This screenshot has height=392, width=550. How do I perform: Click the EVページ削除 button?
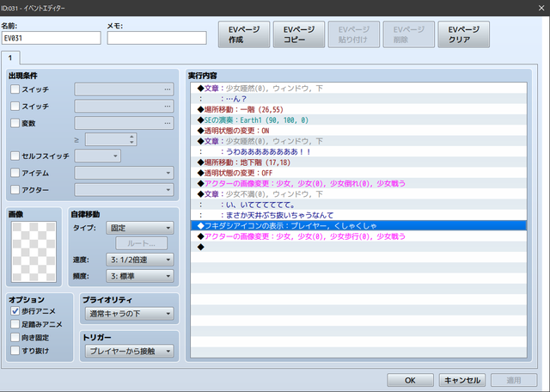pyautogui.click(x=409, y=34)
